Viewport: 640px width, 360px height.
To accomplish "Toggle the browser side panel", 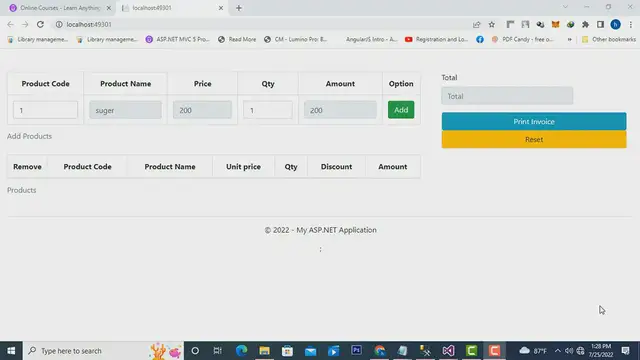I will click(600, 24).
